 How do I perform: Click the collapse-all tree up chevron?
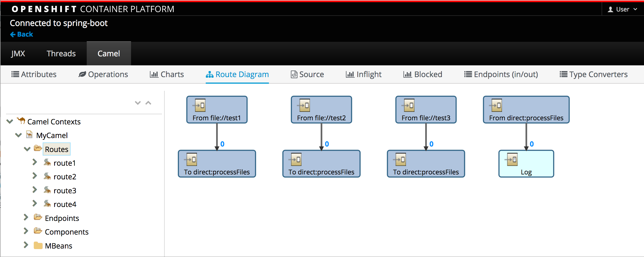point(148,103)
